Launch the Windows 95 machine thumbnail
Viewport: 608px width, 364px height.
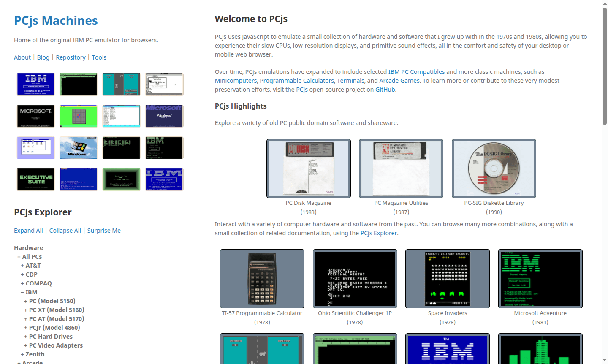tap(79, 147)
